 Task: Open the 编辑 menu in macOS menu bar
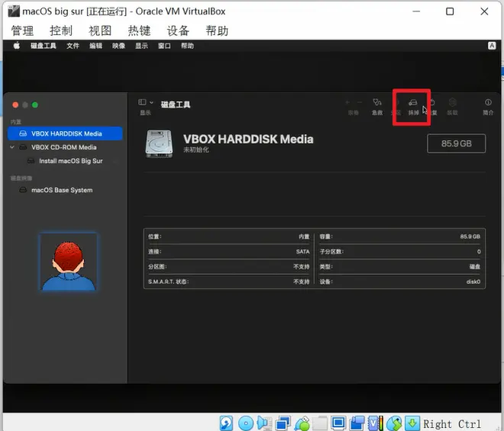[x=95, y=46]
